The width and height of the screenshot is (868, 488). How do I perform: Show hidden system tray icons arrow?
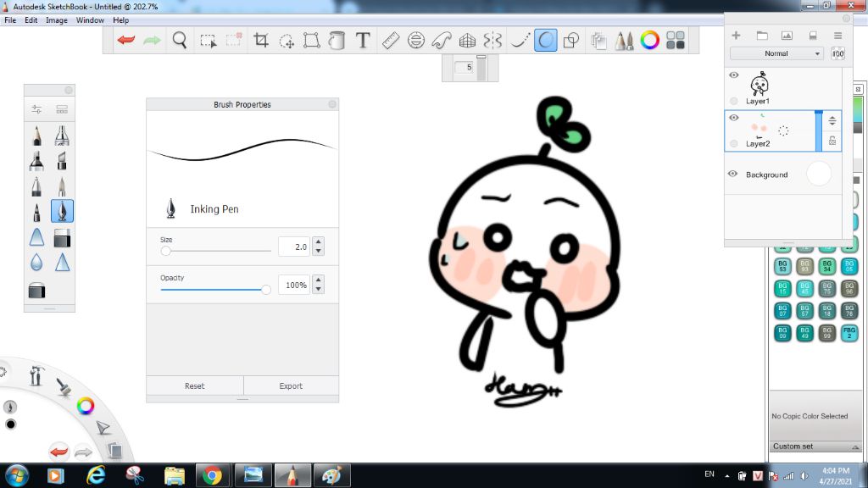tap(726, 476)
